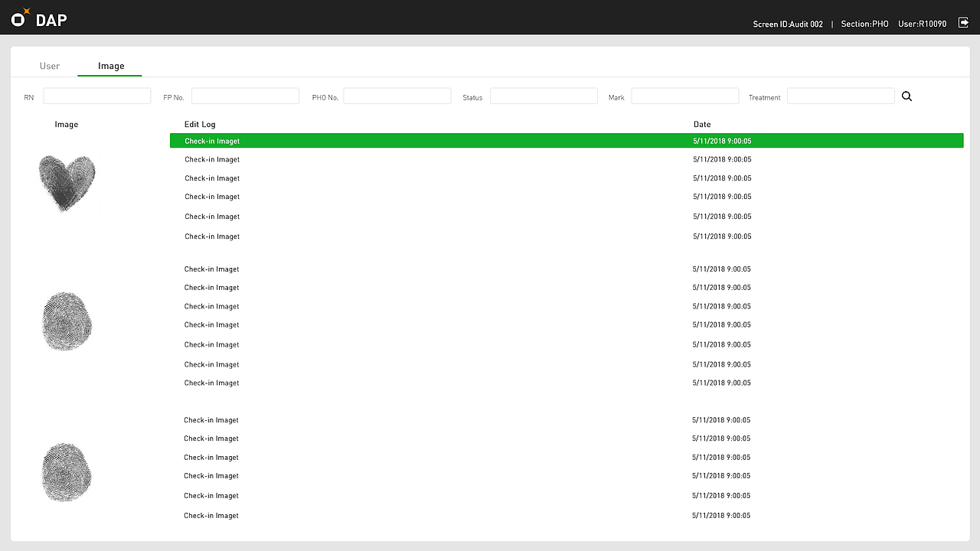Screen dimensions: 980x551
Task: Click the Mark input field
Action: click(x=684, y=96)
